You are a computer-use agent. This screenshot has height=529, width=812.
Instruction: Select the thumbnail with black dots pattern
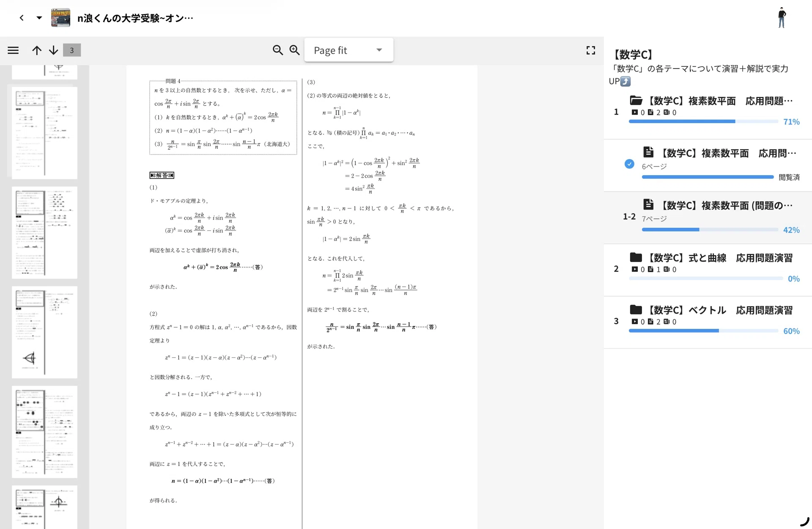[x=44, y=432]
